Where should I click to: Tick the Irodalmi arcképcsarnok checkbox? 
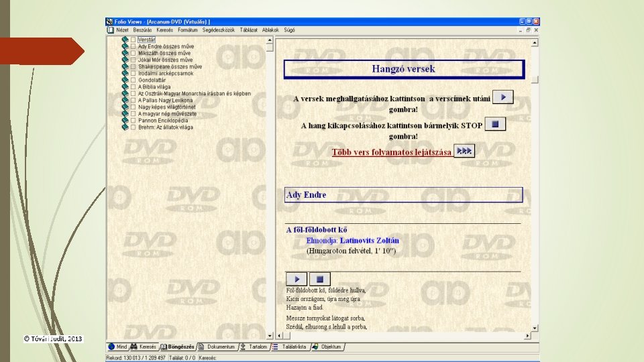click(x=133, y=74)
